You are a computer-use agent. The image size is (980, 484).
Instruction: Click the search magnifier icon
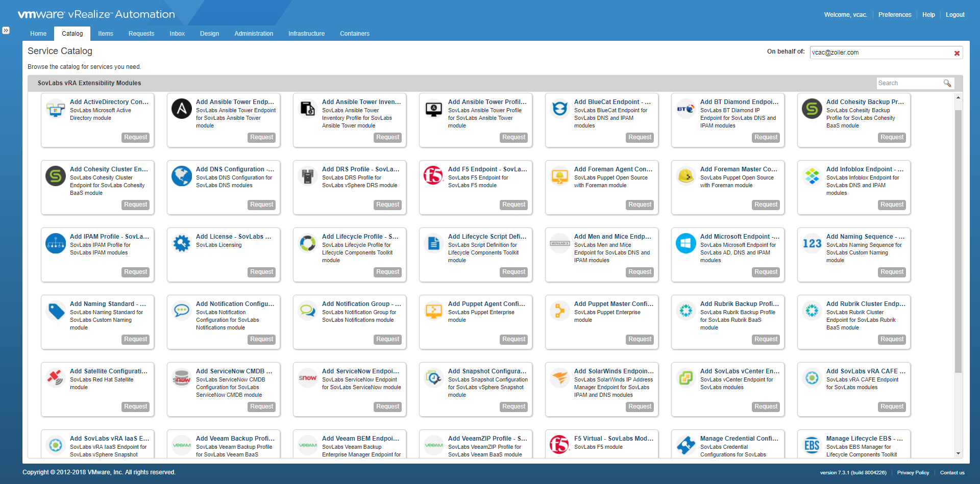947,83
